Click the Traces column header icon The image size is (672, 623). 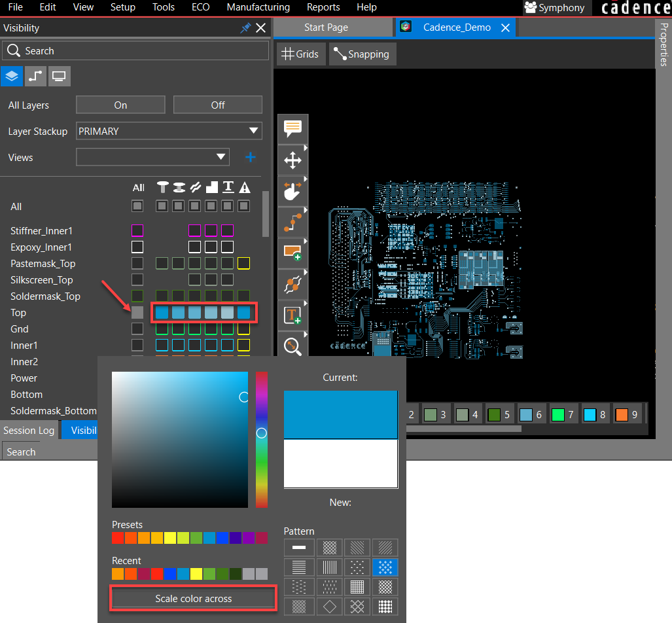pos(196,187)
